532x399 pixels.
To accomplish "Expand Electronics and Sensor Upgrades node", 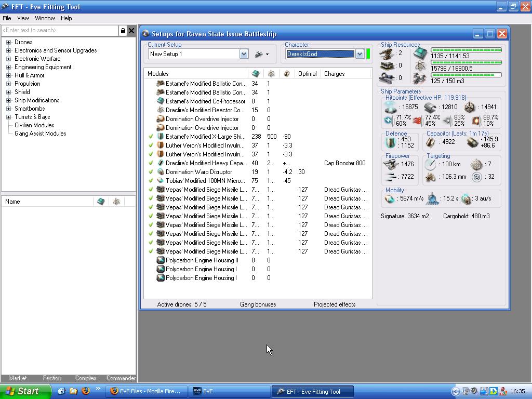I will pos(8,50).
